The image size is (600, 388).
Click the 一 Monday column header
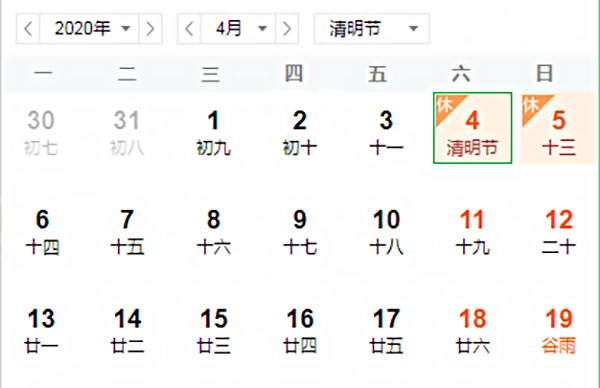click(43, 73)
